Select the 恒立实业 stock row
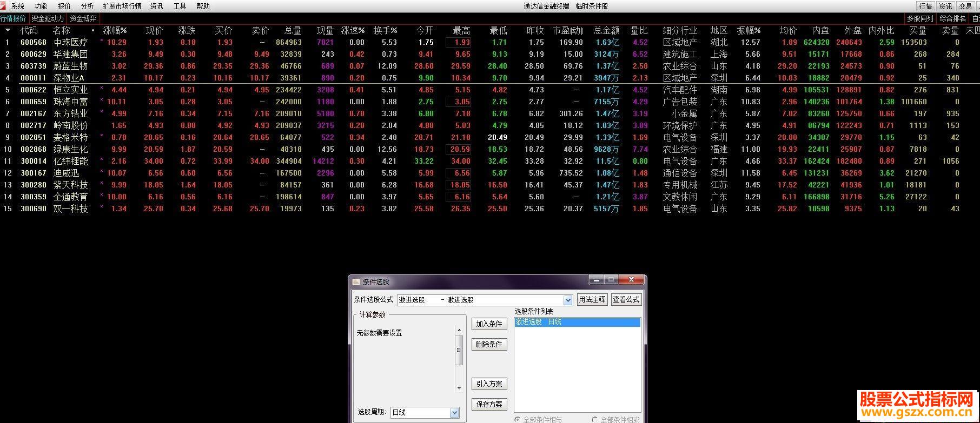Screen dimensions: 980x423 [x=490, y=90]
